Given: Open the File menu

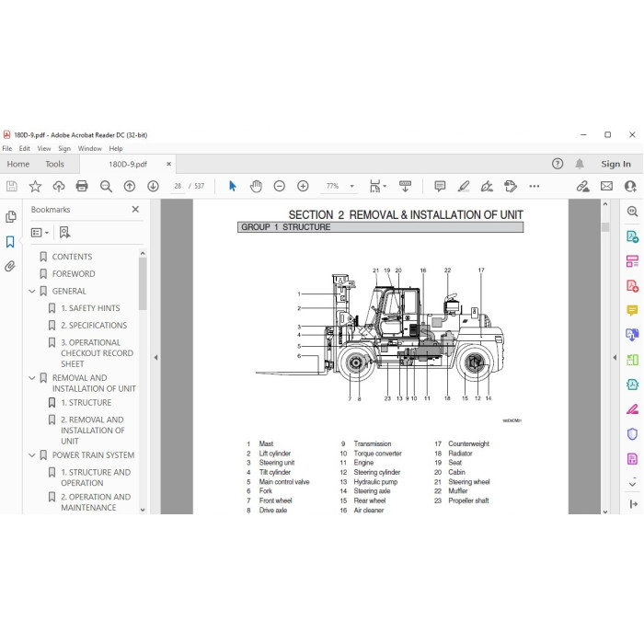Looking at the screenshot, I should click(x=7, y=149).
